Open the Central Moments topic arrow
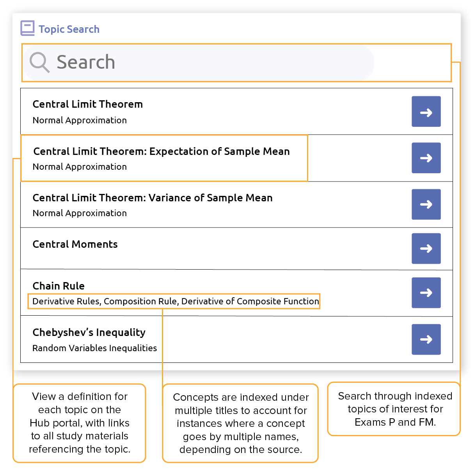 click(426, 249)
